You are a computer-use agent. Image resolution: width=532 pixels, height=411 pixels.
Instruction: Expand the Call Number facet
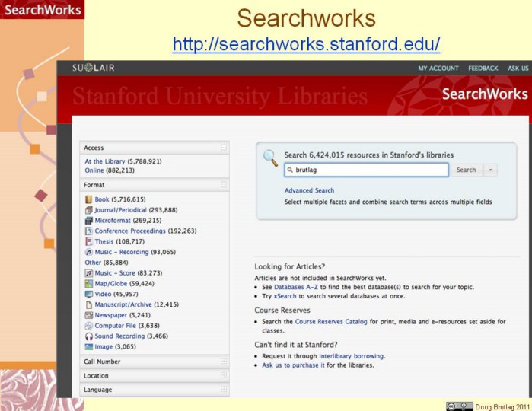coord(224,362)
